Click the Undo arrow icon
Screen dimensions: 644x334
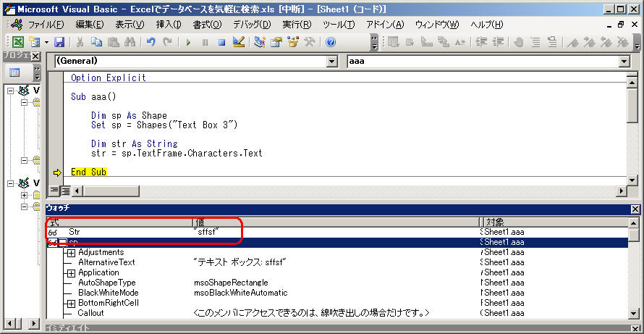pyautogui.click(x=151, y=42)
